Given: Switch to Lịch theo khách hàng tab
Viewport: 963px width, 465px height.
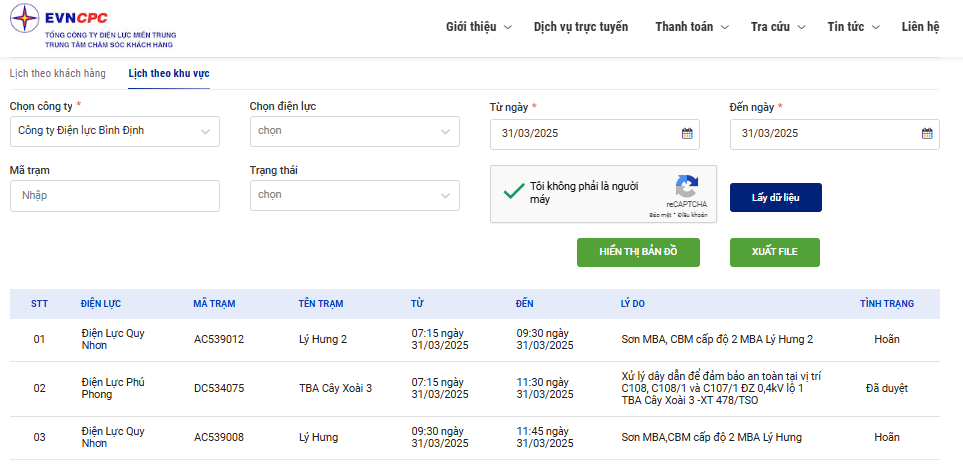Looking at the screenshot, I should point(57,74).
